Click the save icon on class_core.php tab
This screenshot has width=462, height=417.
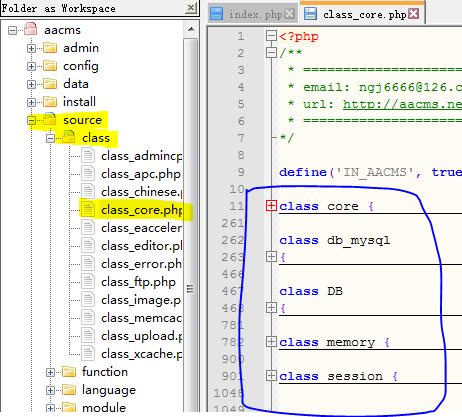310,14
